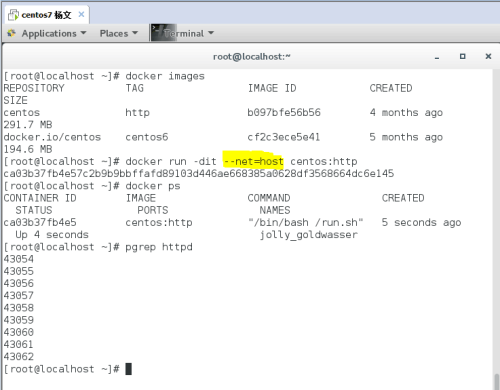
Task: Click the image ID cf2c3ece5e41
Action: coord(284,137)
